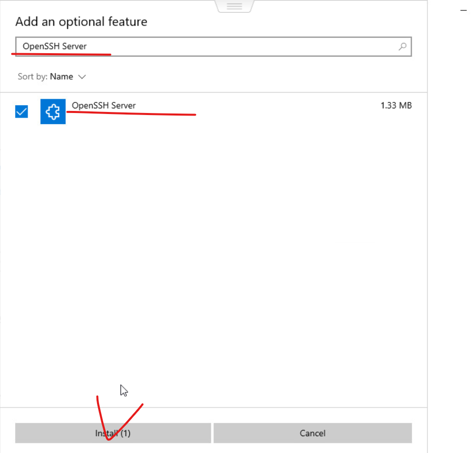Click the OpenSSH Server puzzle-piece icon
The image size is (476, 453).
tap(53, 111)
